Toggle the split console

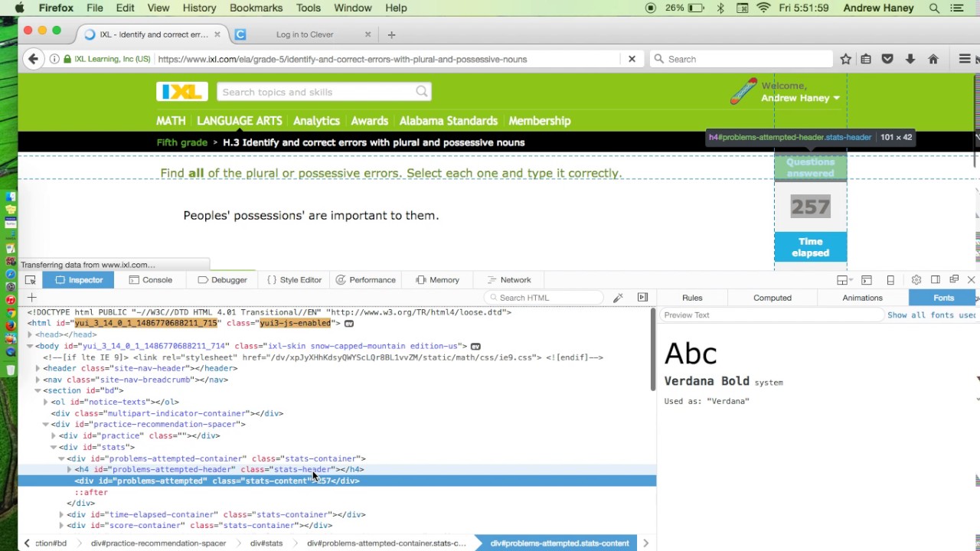(867, 280)
